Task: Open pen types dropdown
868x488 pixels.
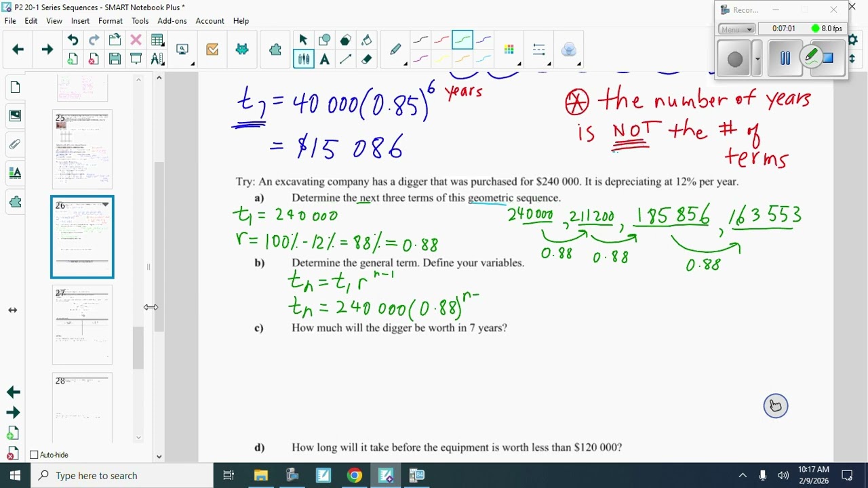Action: pos(396,49)
